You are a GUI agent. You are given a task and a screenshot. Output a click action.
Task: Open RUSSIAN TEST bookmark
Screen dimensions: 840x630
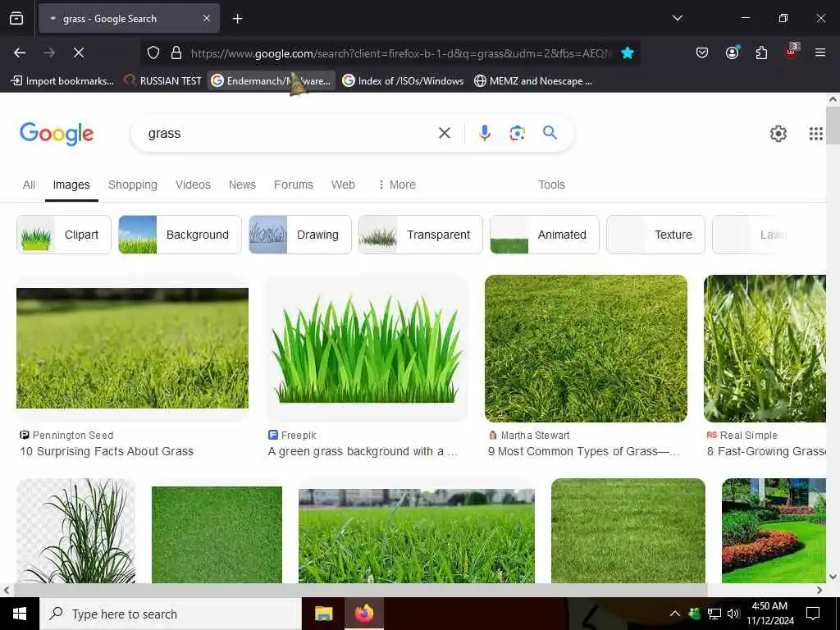pos(163,81)
